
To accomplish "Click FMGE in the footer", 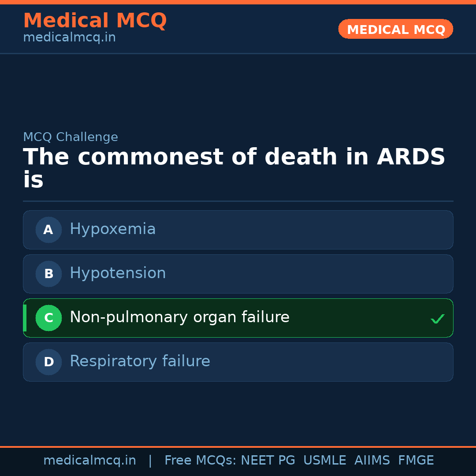I will tap(416, 461).
